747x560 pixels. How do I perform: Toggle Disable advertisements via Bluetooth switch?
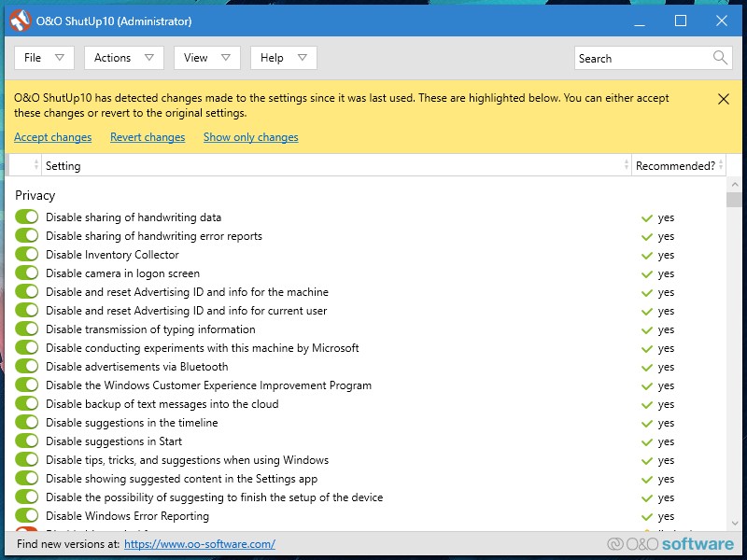(x=27, y=367)
